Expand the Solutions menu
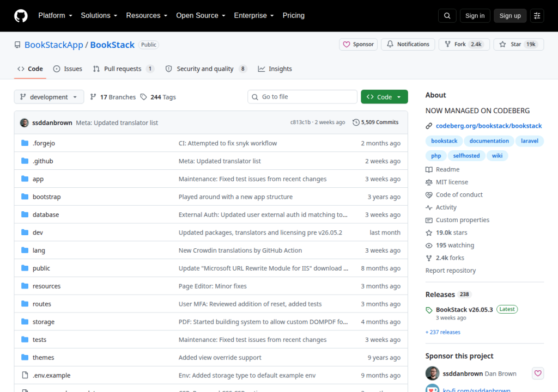 point(99,16)
